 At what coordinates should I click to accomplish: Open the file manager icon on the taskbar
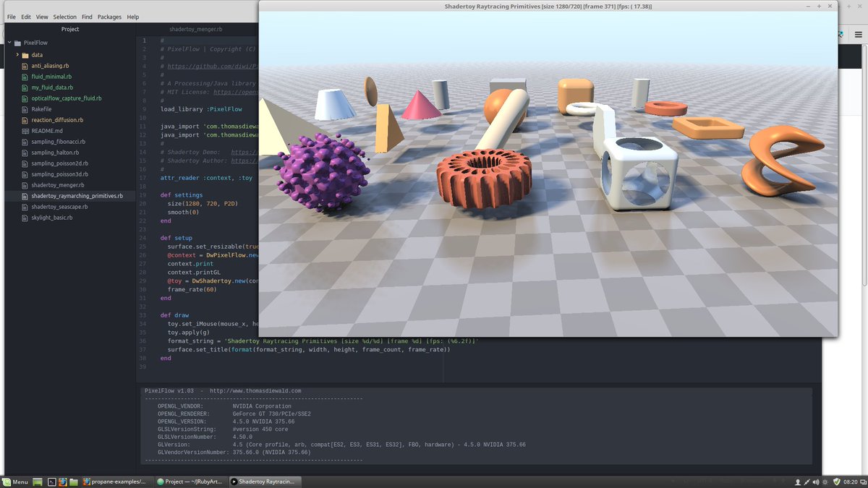72,481
